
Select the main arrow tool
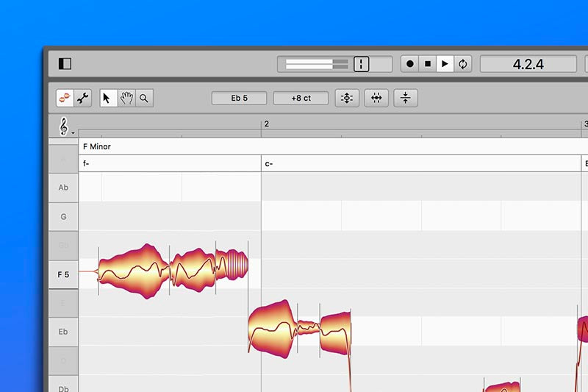click(x=108, y=99)
